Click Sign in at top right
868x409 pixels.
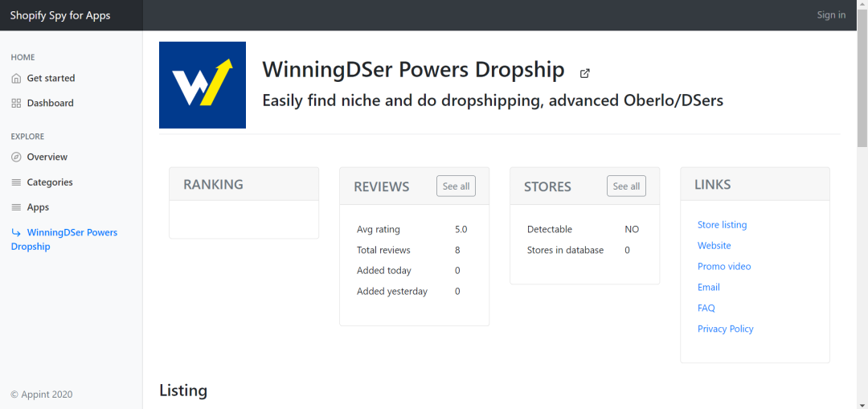click(831, 15)
